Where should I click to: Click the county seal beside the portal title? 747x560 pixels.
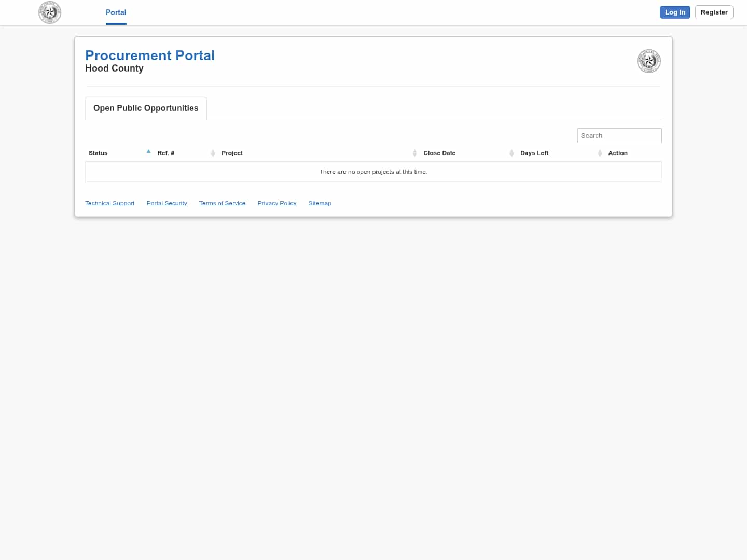pyautogui.click(x=648, y=61)
